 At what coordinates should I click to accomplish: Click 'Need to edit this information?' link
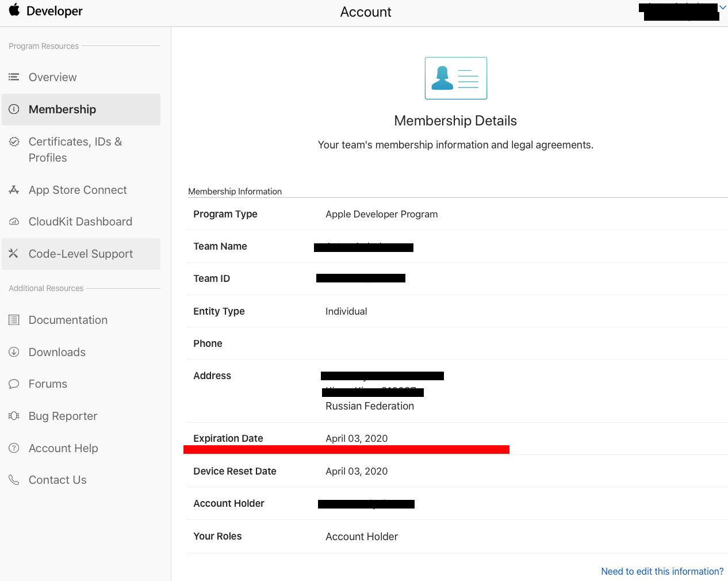click(x=662, y=571)
